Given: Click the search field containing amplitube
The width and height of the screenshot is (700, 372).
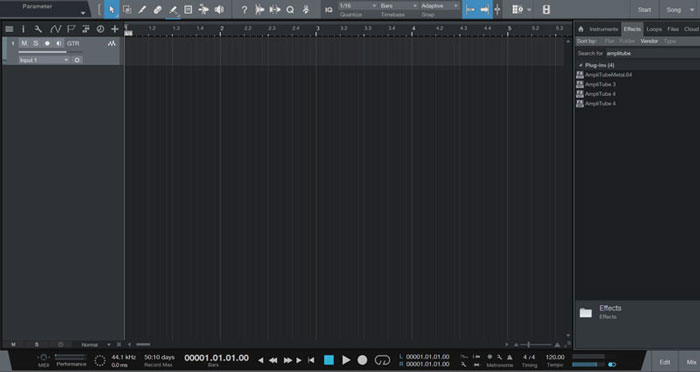Looking at the screenshot, I should pos(652,53).
